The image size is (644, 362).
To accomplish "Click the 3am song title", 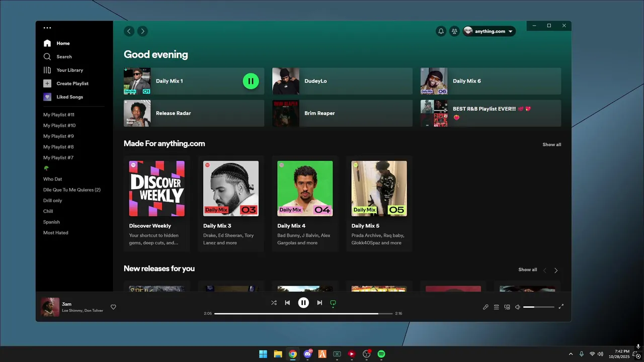I will pyautogui.click(x=66, y=304).
